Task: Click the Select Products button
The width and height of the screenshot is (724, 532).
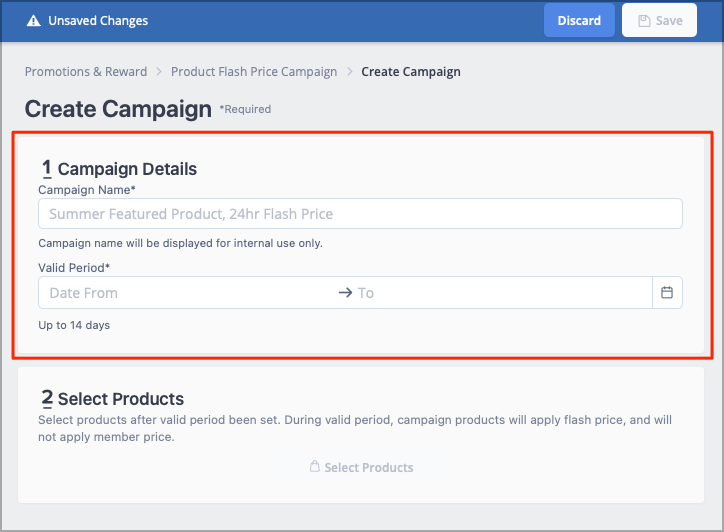Action: pyautogui.click(x=361, y=467)
